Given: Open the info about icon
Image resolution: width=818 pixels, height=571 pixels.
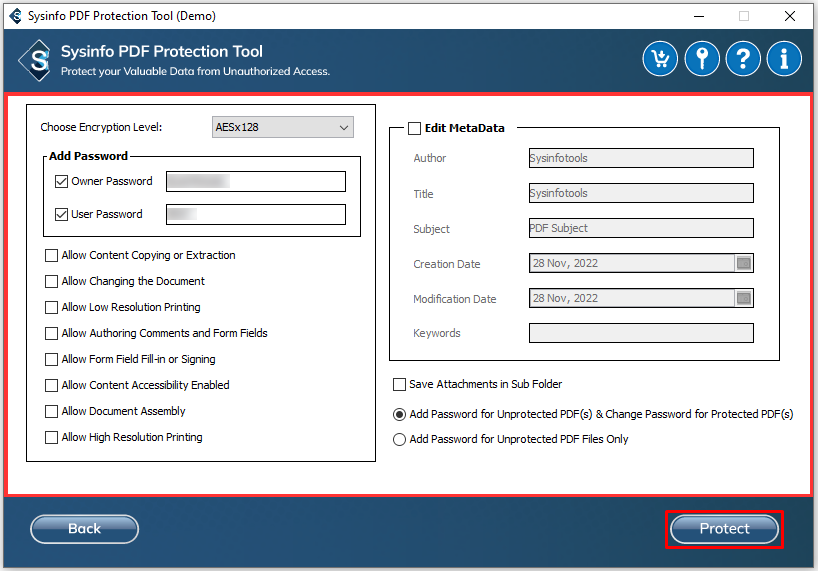Looking at the screenshot, I should [784, 59].
